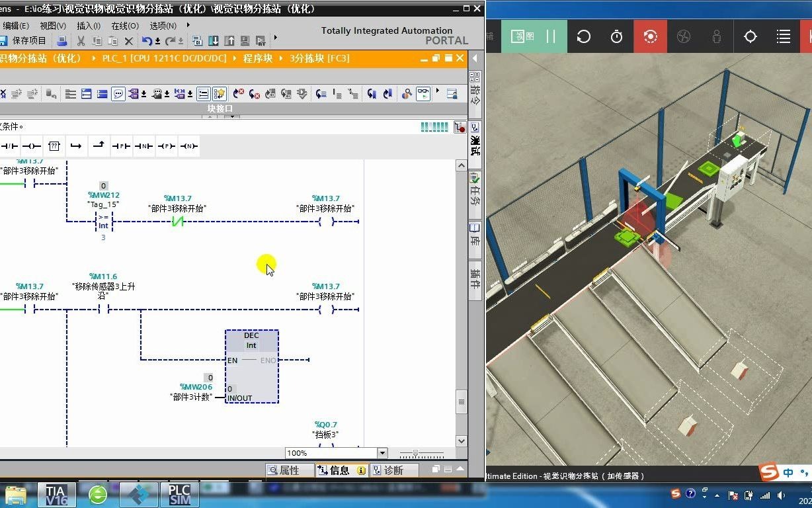Click the crosshair view icon in Factory IO
This screenshot has height=508, width=812.
(751, 37)
